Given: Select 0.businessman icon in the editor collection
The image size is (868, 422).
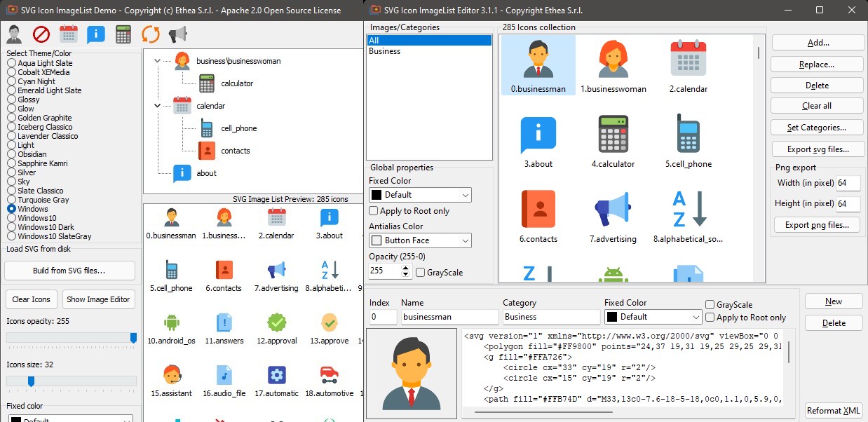Looking at the screenshot, I should 538,65.
